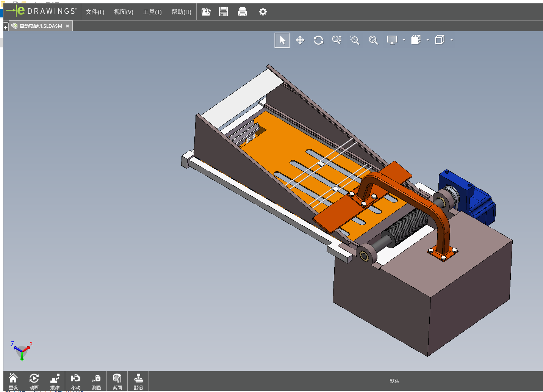Viewport: 543px width, 392px height.
Task: Open the Measure (测量) tool
Action: point(96,381)
